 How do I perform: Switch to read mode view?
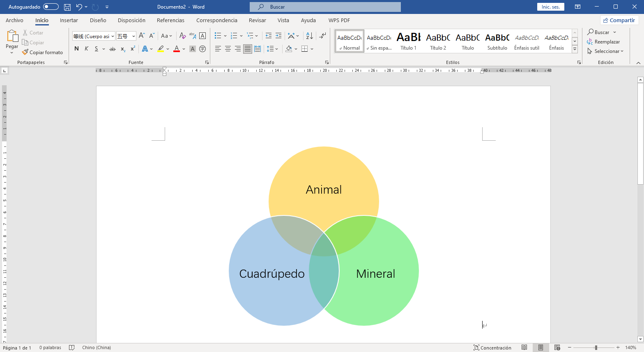[524, 347]
